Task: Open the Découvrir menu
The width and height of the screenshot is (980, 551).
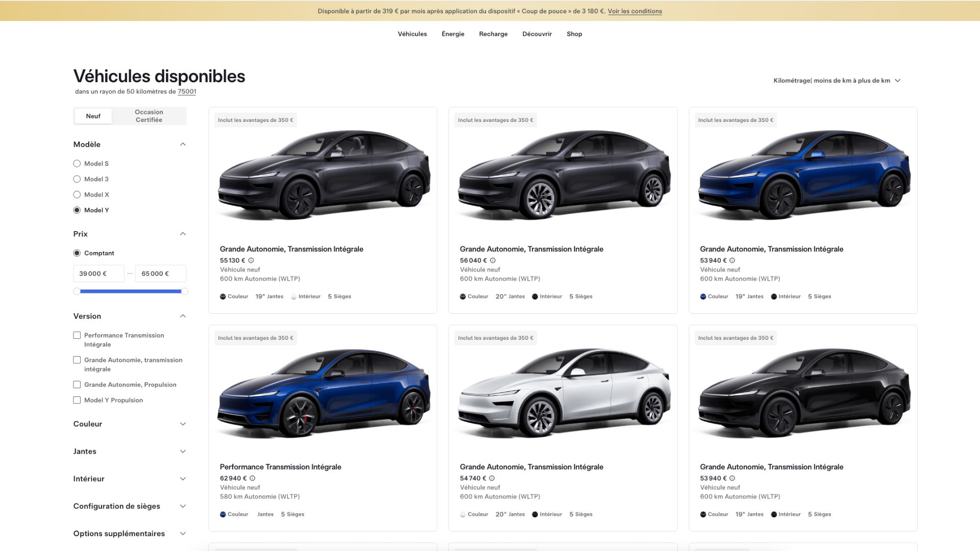Action: point(537,34)
